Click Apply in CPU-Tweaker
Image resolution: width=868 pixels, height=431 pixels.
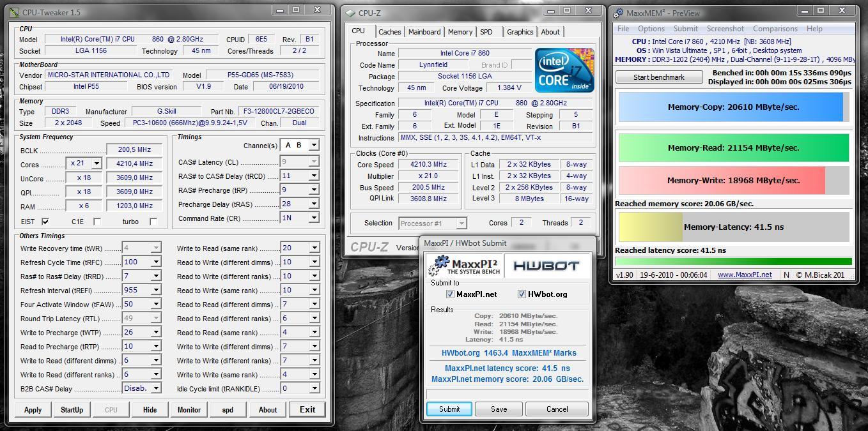point(33,410)
